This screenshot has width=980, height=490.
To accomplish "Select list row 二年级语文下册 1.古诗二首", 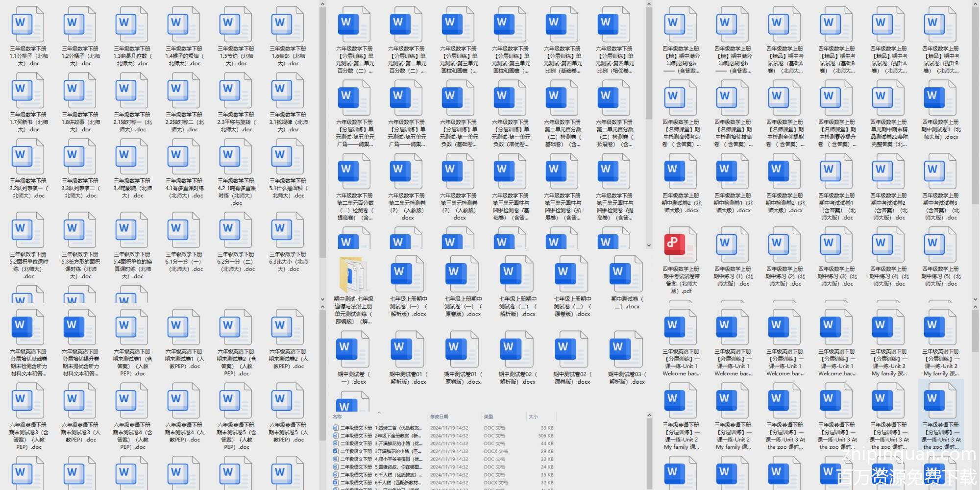I will [x=381, y=428].
